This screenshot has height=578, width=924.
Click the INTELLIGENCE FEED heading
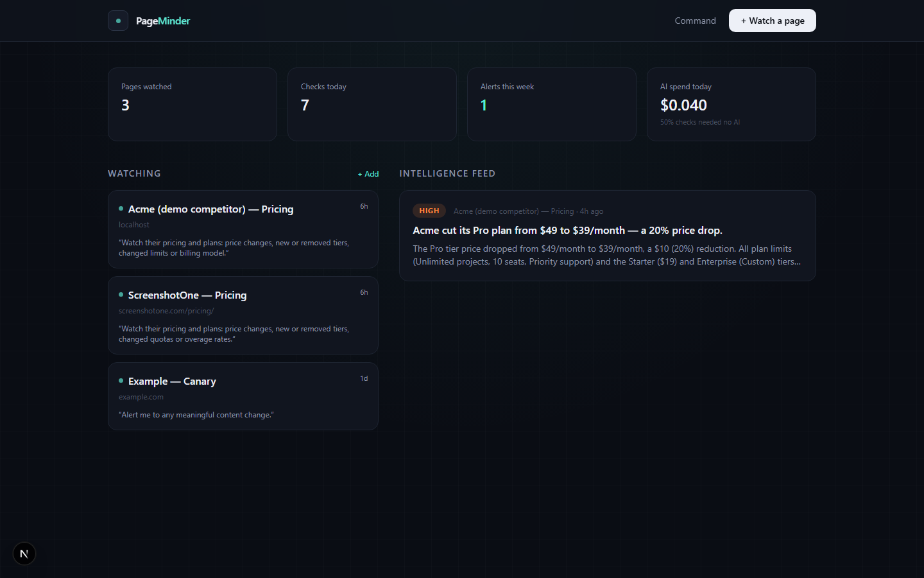tap(447, 173)
